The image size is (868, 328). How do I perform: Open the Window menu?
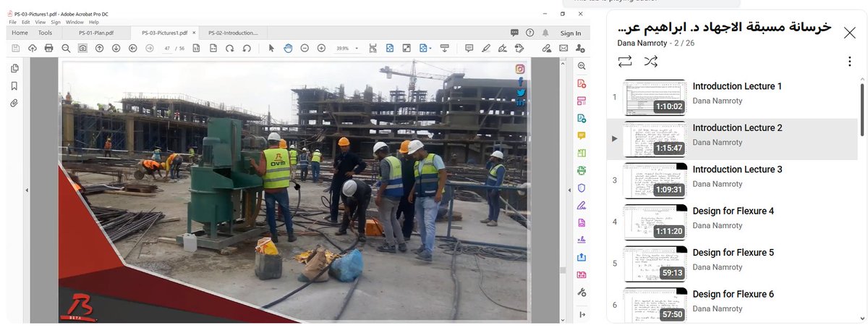click(75, 22)
